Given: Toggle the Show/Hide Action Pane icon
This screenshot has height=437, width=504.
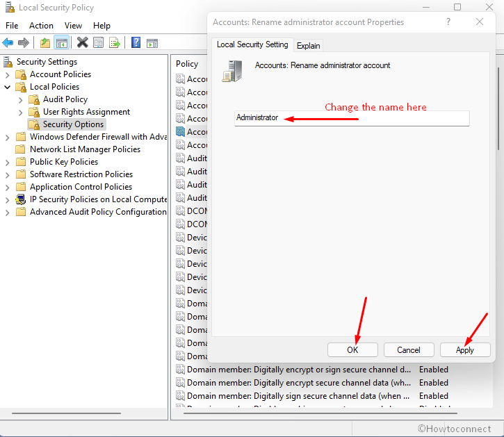Looking at the screenshot, I should pos(152,42).
